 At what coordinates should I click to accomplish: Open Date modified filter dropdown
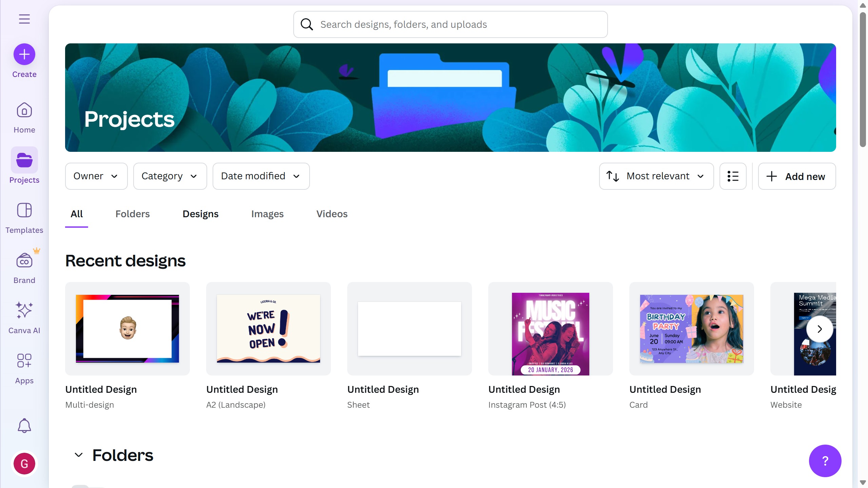261,176
